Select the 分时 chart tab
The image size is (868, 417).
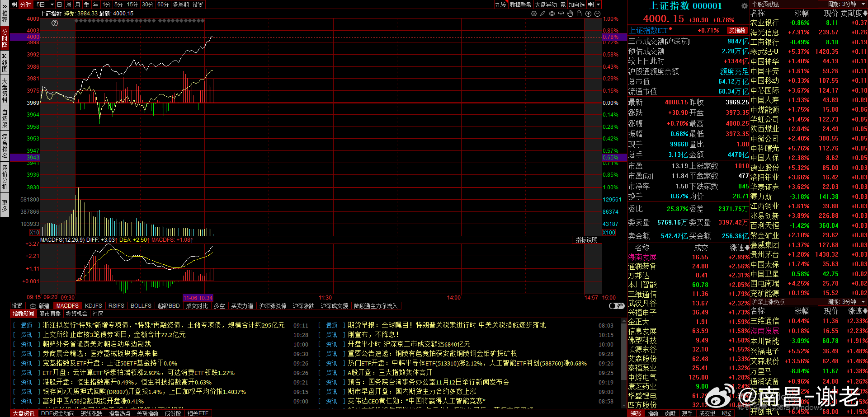tap(26, 5)
